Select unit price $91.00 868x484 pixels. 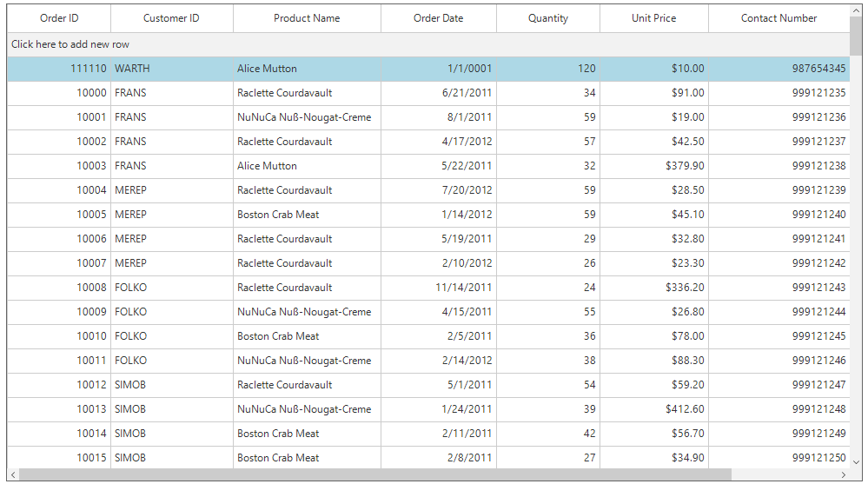click(653, 93)
